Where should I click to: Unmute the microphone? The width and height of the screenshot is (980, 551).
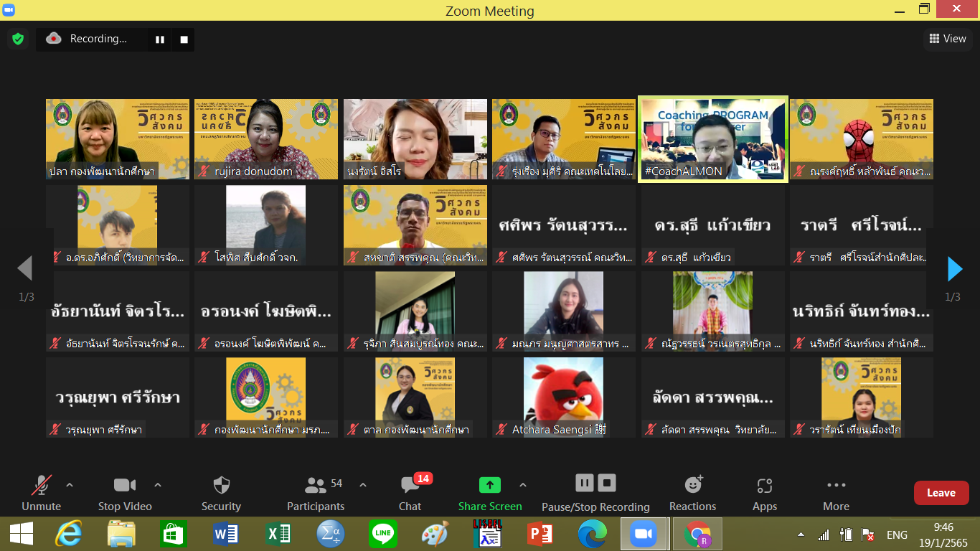(x=41, y=493)
